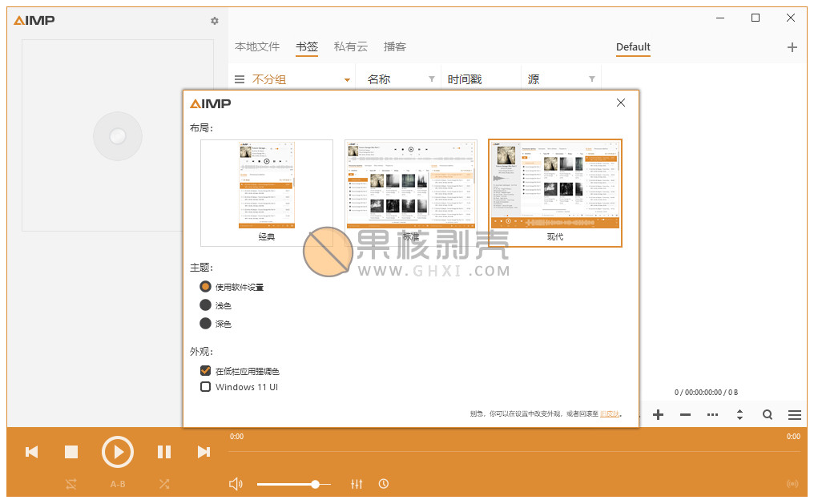The width and height of the screenshot is (814, 504).
Task: Pause the current track
Action: click(x=164, y=452)
